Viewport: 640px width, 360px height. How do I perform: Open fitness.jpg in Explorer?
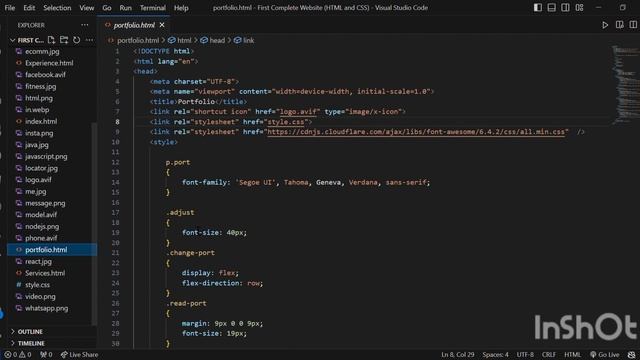40,86
